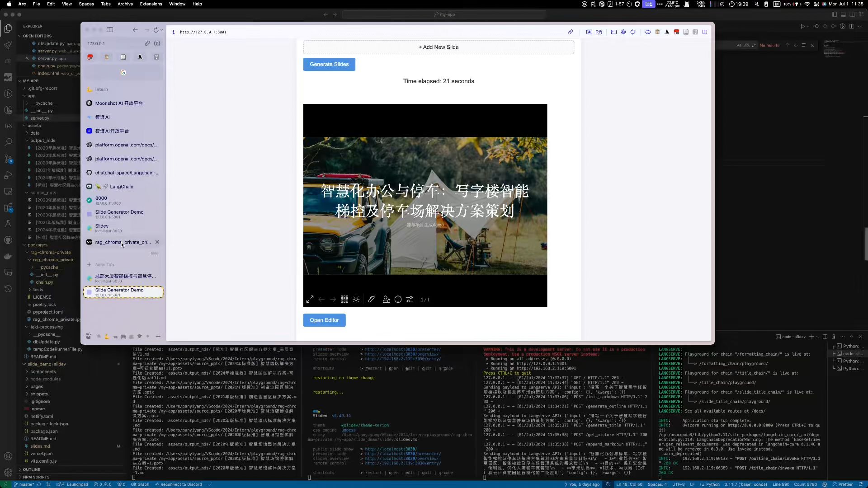The image size is (868, 488).
Task: Expand the OUTLINE section
Action: [31, 469]
